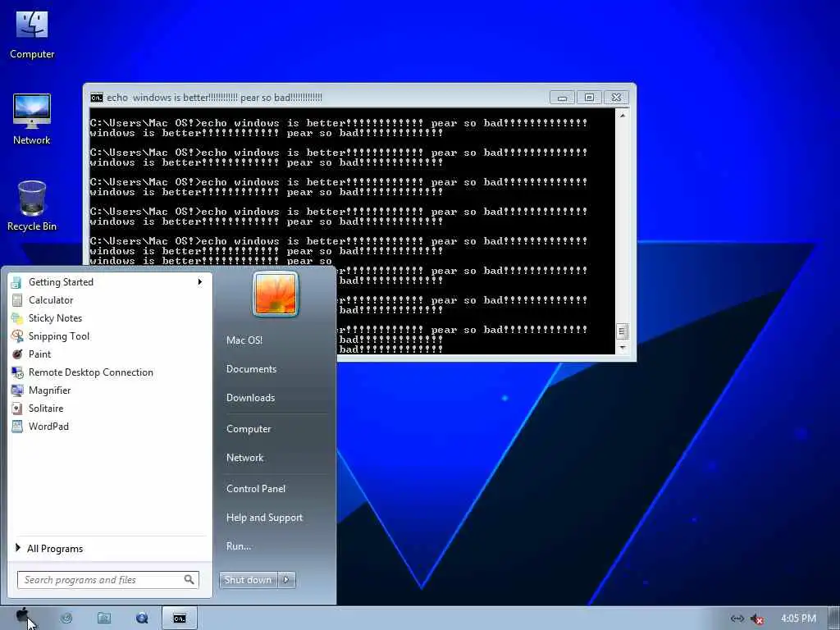Open Mac OS! user folder link
This screenshot has height=630, width=840.
click(x=244, y=340)
